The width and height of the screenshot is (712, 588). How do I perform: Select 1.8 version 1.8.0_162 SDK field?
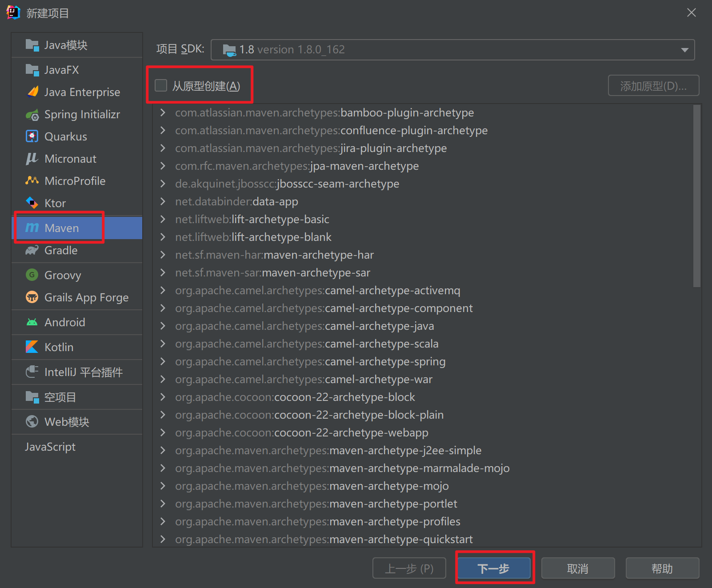(x=452, y=50)
